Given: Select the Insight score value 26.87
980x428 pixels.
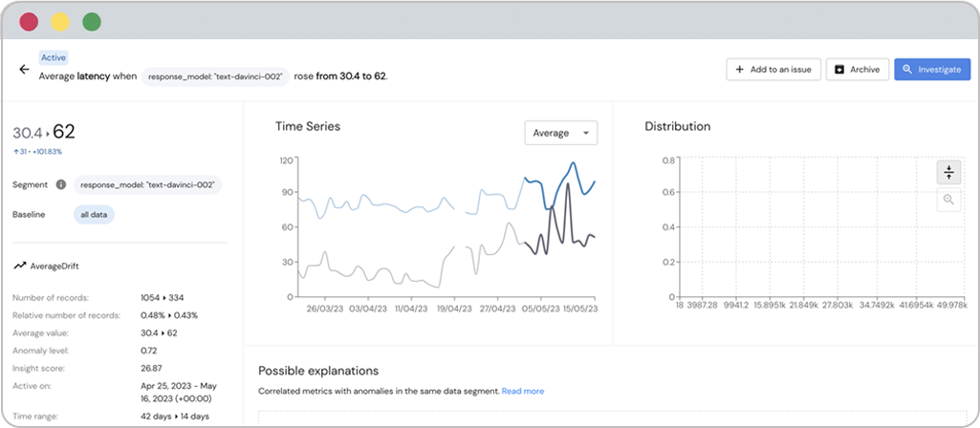Looking at the screenshot, I should click(151, 368).
